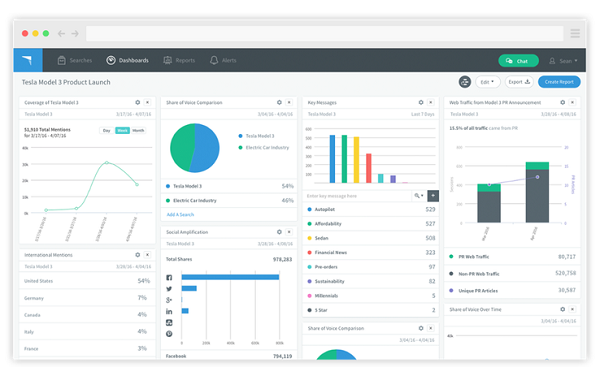Open settings gear on Coverage of Tesla Model 3 widget
This screenshot has height=376, width=600.
138,103
